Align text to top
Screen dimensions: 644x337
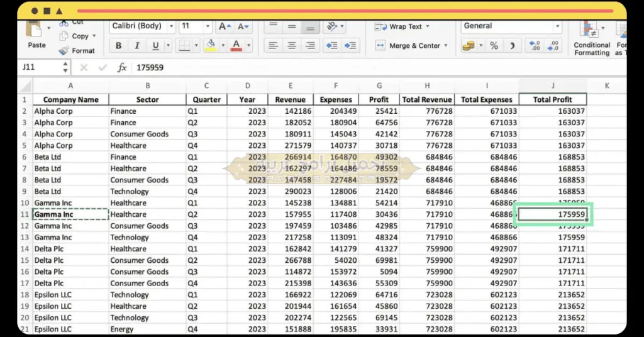pos(273,25)
